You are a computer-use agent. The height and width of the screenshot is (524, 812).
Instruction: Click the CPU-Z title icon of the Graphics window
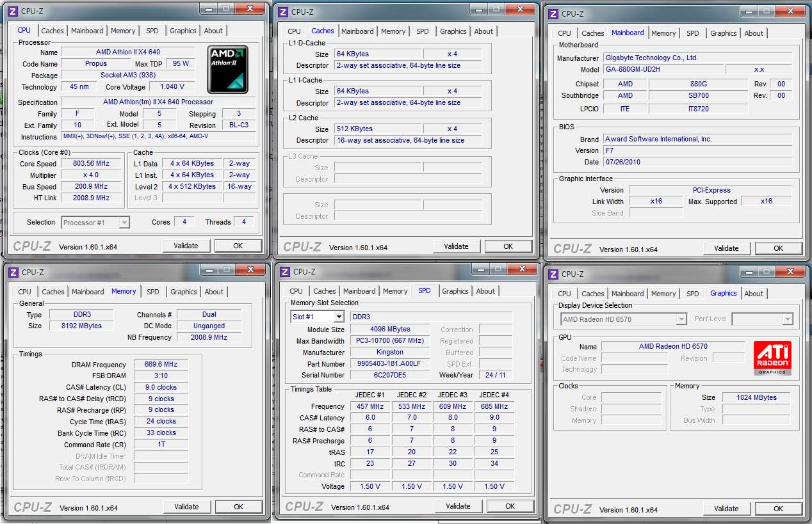coord(552,274)
